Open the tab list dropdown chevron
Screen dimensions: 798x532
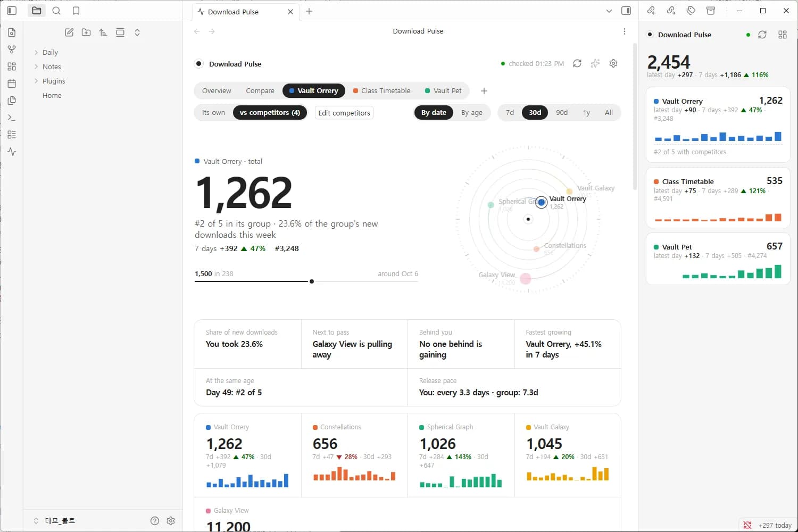point(609,11)
